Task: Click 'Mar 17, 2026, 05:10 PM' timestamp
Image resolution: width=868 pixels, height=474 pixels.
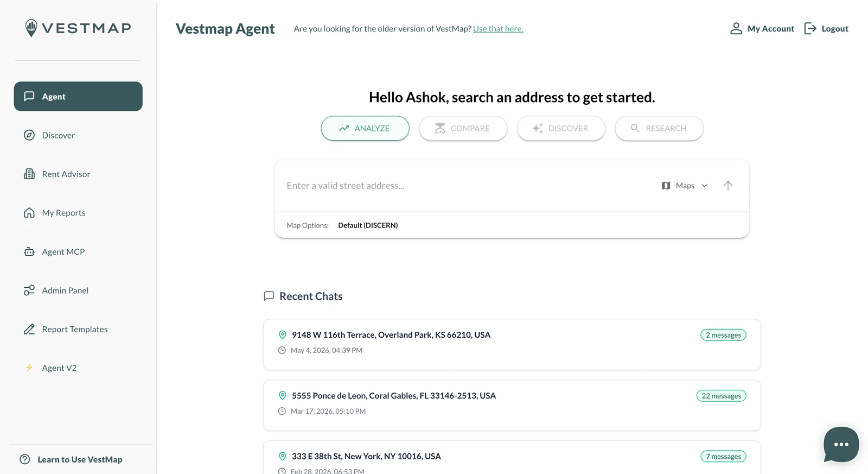Action: pos(328,411)
